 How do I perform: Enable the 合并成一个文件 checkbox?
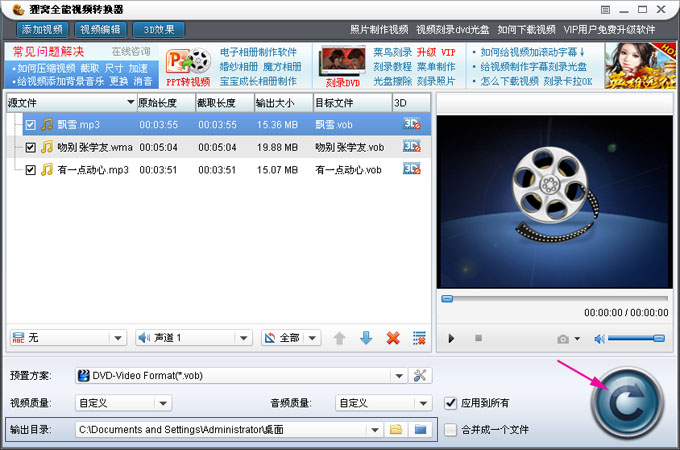[451, 430]
